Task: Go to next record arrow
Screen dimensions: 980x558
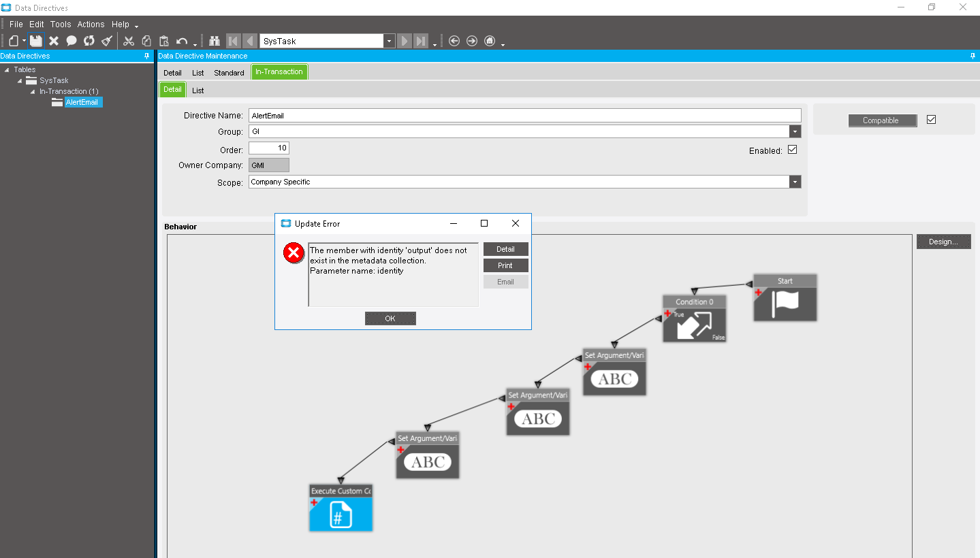Action: [405, 41]
